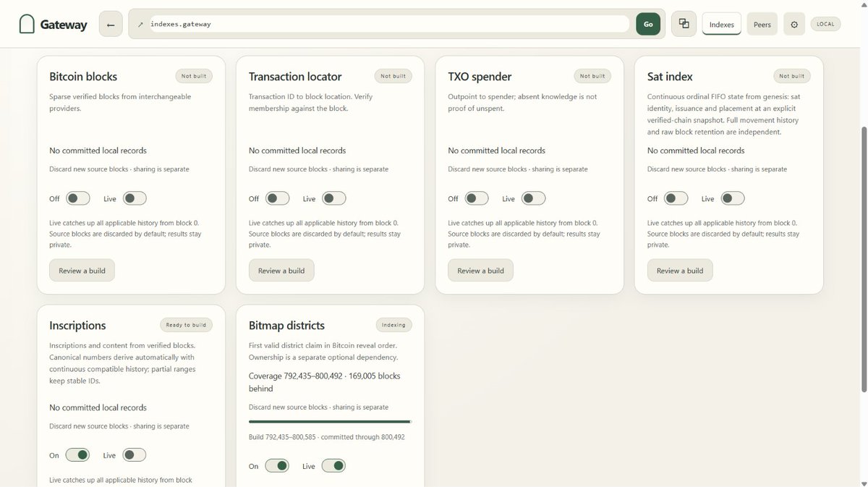Screen dimensions: 868x487
Task: Click the Inscriptions card title
Action: pyautogui.click(x=77, y=326)
